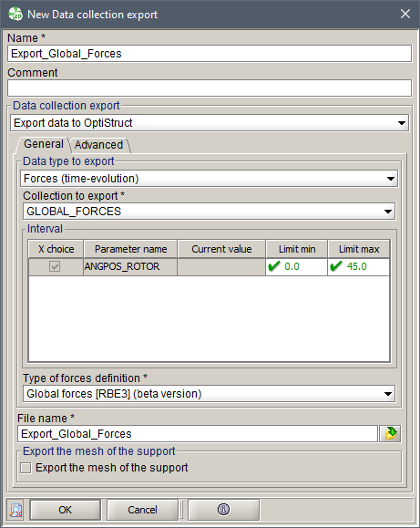Select the General tab

point(44,144)
